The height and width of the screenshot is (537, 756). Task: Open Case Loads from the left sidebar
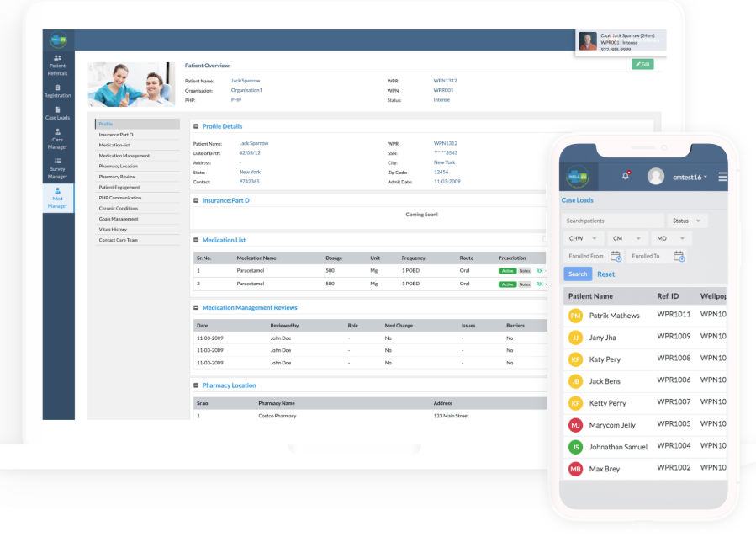(x=57, y=114)
